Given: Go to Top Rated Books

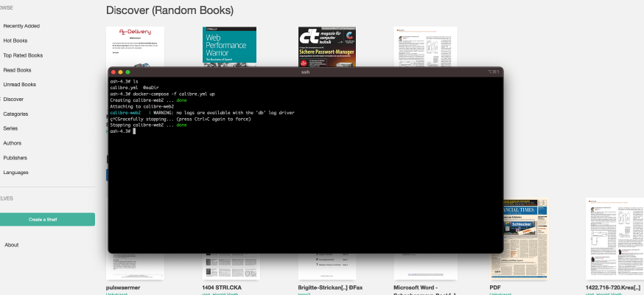Looking at the screenshot, I should [x=23, y=55].
